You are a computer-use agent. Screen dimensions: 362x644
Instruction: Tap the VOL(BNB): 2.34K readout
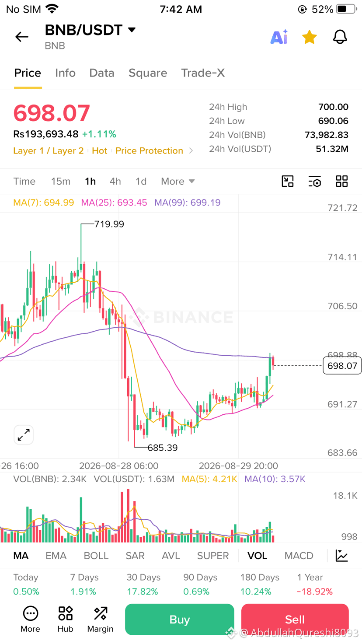[50, 479]
